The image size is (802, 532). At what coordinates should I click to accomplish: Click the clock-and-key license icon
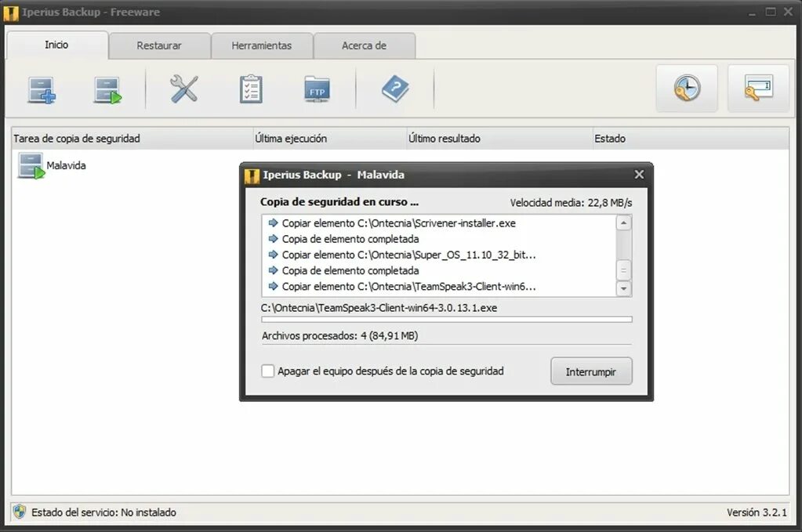pyautogui.click(x=687, y=88)
